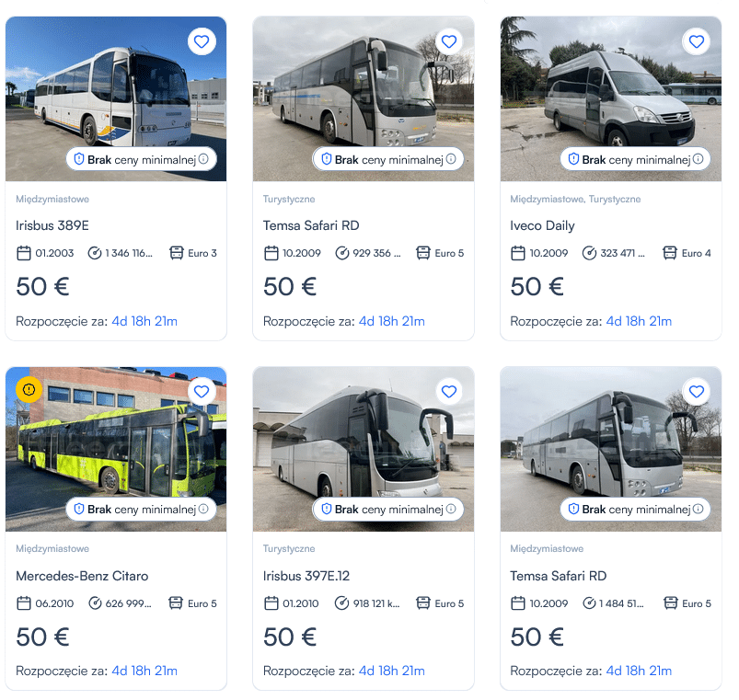This screenshot has width=739, height=700.
Task: Click info icon in Irisbus 389E price badge
Action: 203,159
